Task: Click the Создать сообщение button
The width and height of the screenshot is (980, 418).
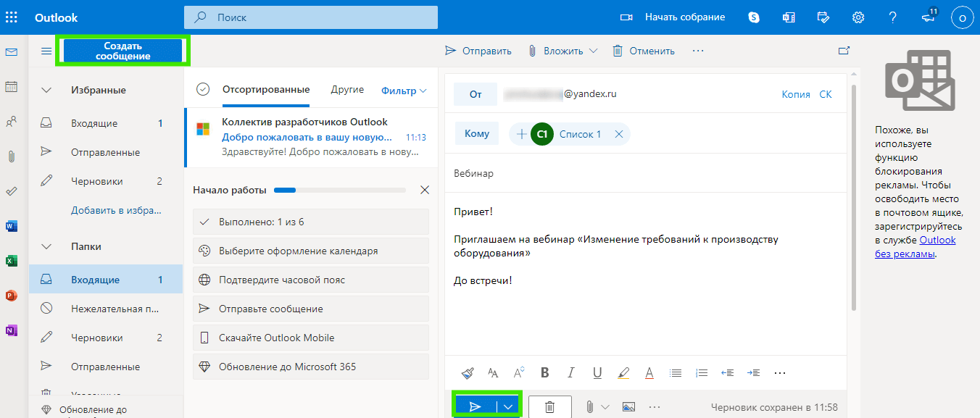Action: pyautogui.click(x=122, y=51)
